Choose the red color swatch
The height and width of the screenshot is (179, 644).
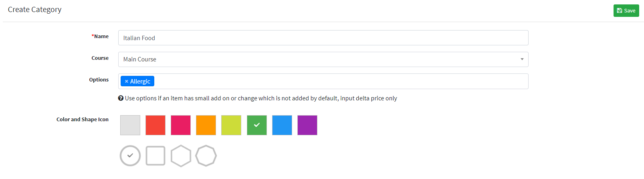[x=155, y=125]
